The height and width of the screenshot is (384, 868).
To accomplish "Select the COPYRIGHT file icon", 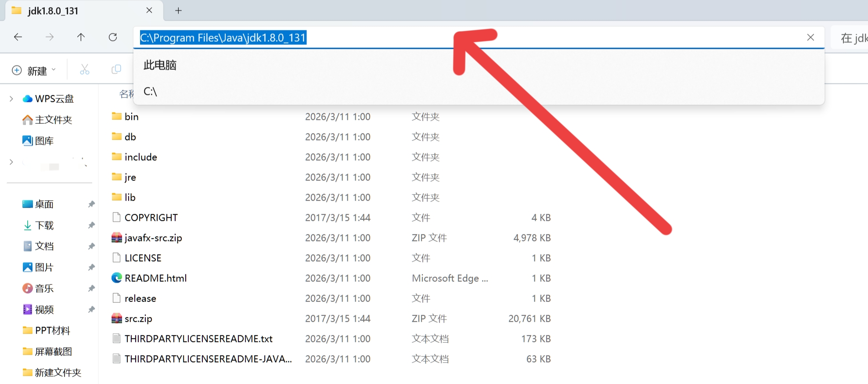I will (x=116, y=217).
